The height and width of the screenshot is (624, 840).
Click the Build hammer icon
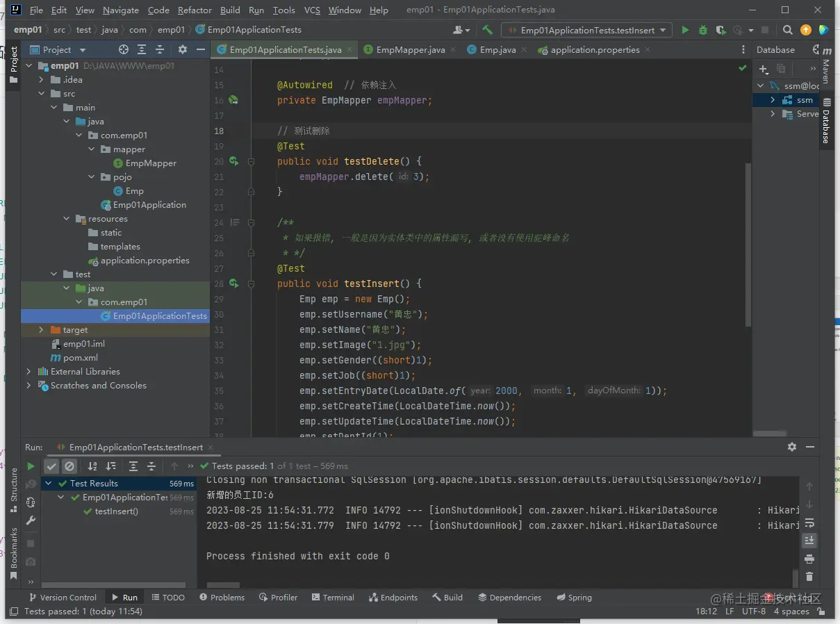[x=487, y=30]
